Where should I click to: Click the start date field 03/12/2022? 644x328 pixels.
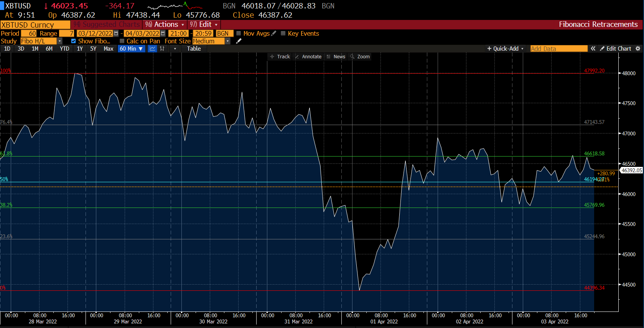(x=95, y=33)
